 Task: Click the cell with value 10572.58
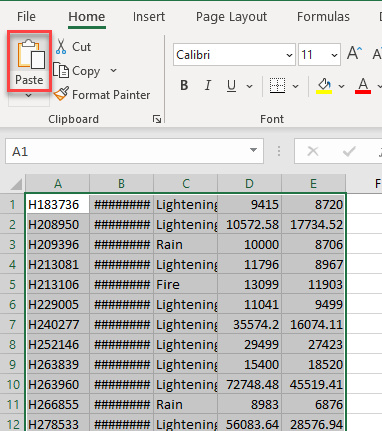click(x=249, y=224)
